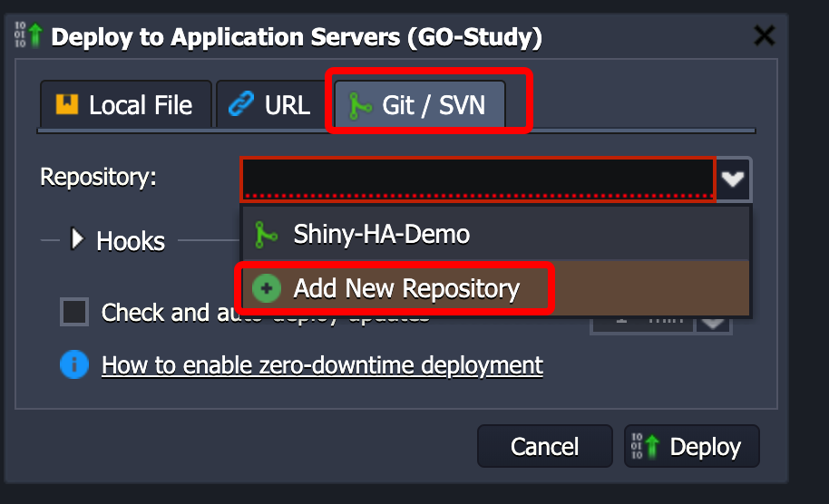Expand the Hooks section

click(78, 240)
